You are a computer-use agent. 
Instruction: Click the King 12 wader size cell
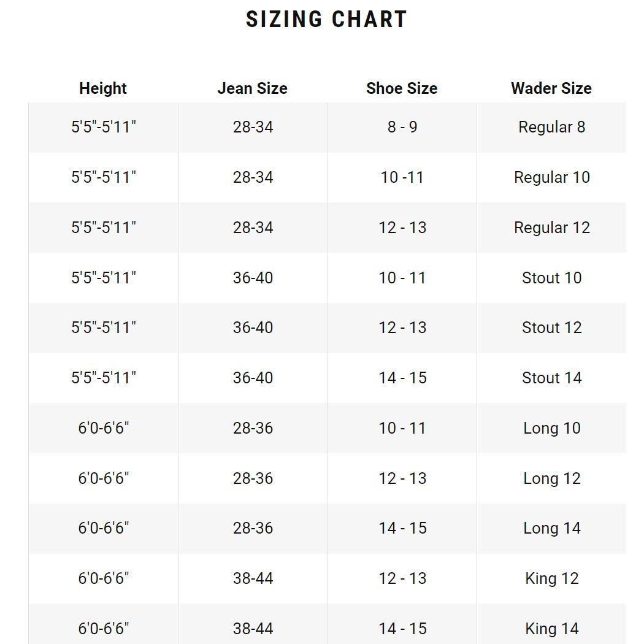point(551,579)
